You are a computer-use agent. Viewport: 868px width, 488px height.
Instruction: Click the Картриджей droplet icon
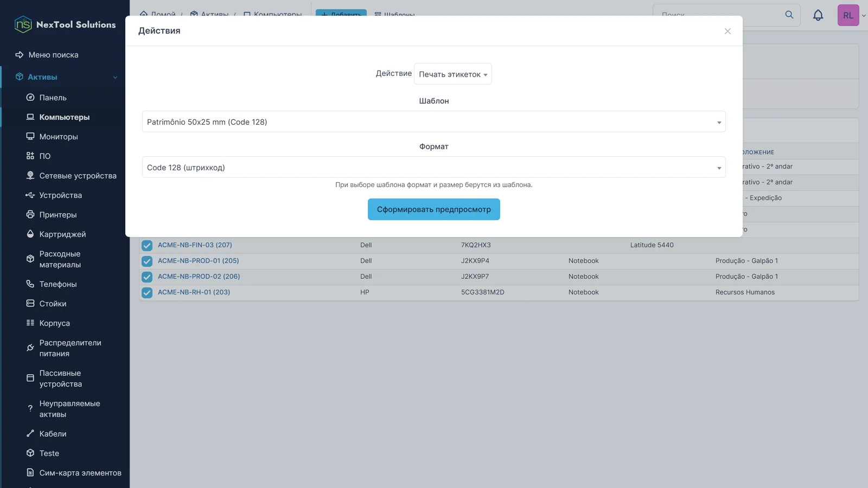click(30, 234)
